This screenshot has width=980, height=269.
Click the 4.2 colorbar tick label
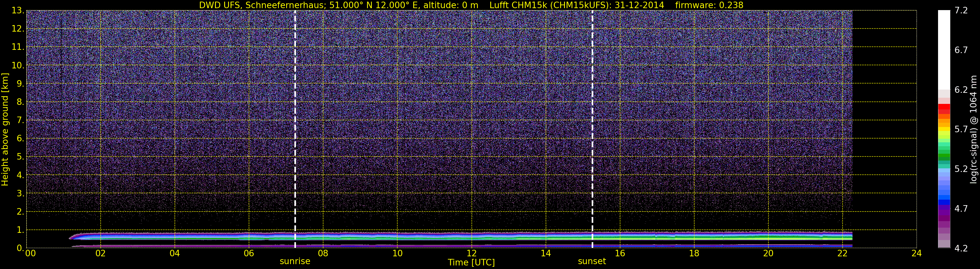(x=961, y=248)
